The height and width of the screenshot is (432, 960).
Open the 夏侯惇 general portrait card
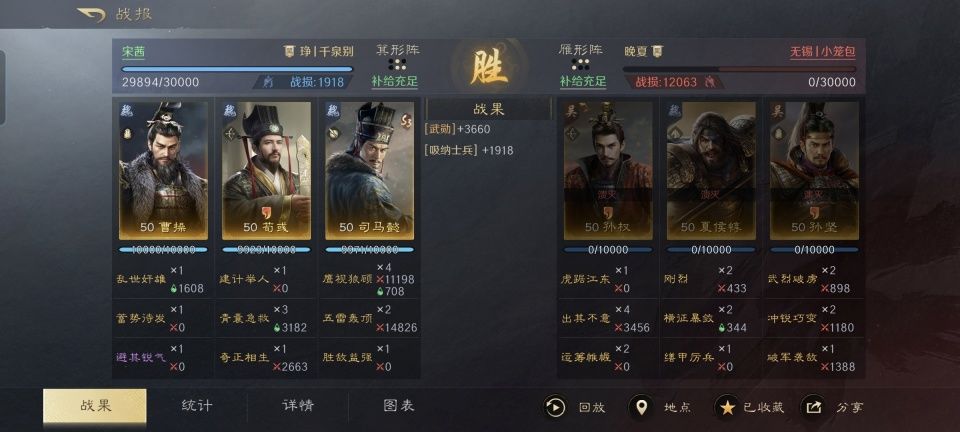tap(711, 171)
